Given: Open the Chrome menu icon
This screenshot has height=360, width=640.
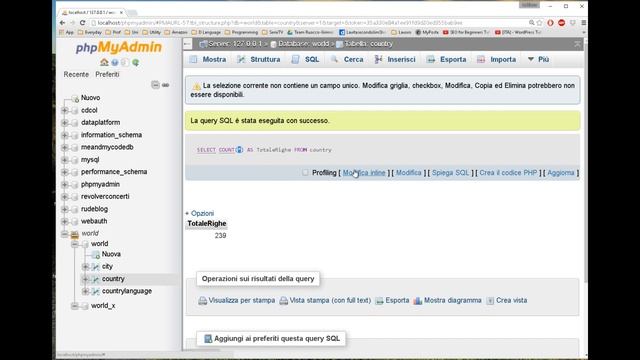Looking at the screenshot, I should [x=584, y=23].
